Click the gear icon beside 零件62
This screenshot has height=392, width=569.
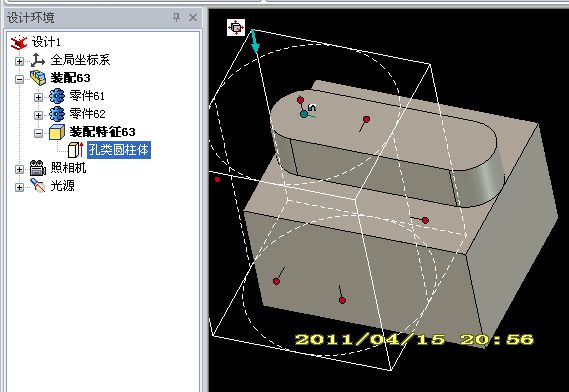57,114
